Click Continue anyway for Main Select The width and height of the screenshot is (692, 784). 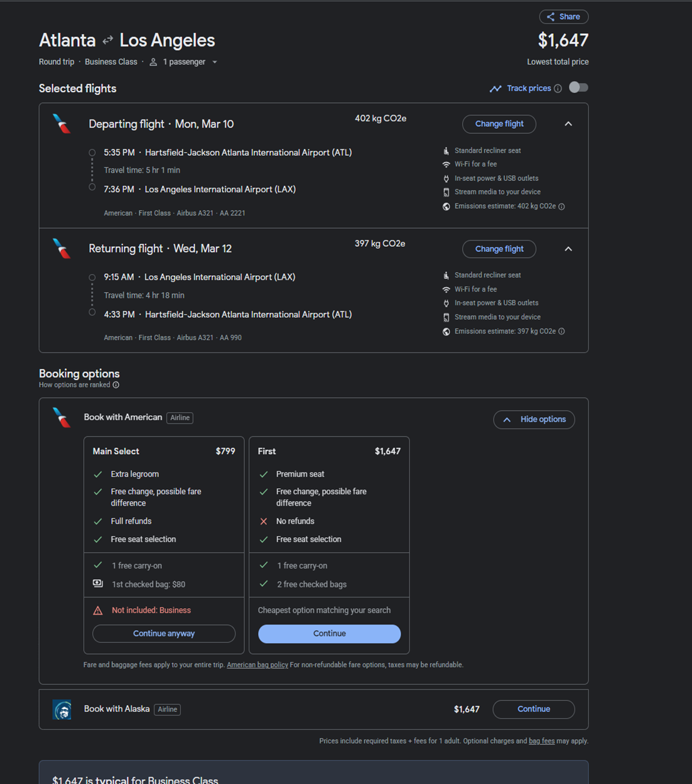(164, 634)
